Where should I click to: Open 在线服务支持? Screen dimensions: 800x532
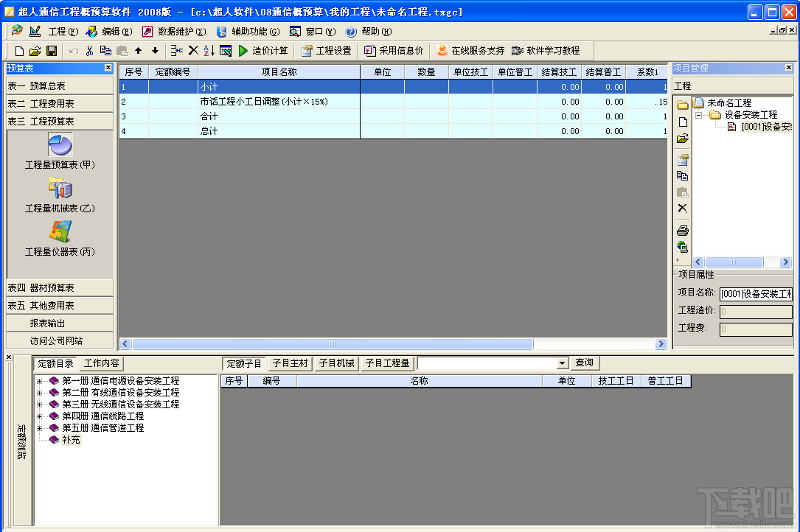tap(471, 51)
